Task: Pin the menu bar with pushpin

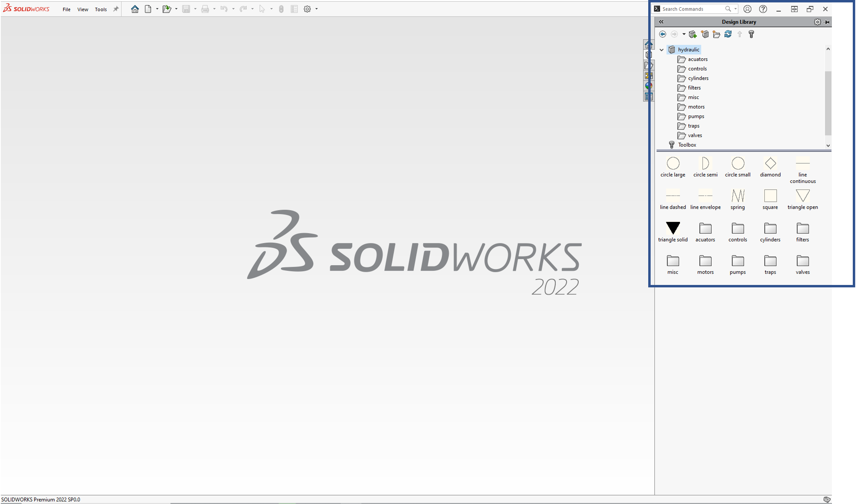Action: tap(116, 9)
